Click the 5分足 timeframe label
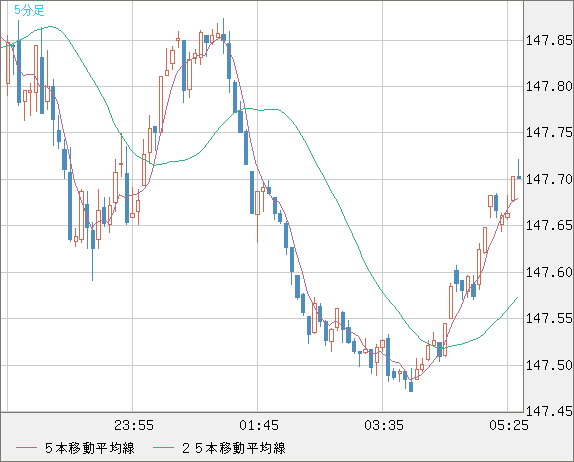This screenshot has height=462, width=574. tap(29, 10)
